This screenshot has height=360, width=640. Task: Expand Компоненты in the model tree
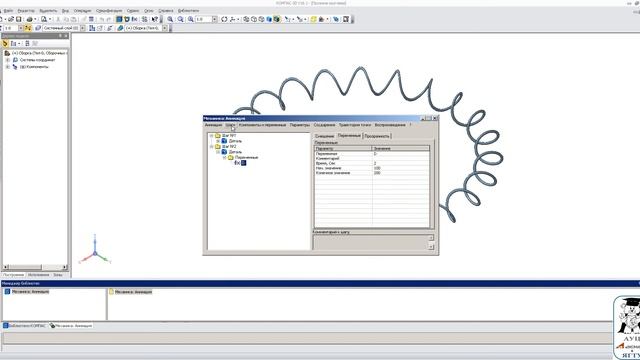pos(7,67)
